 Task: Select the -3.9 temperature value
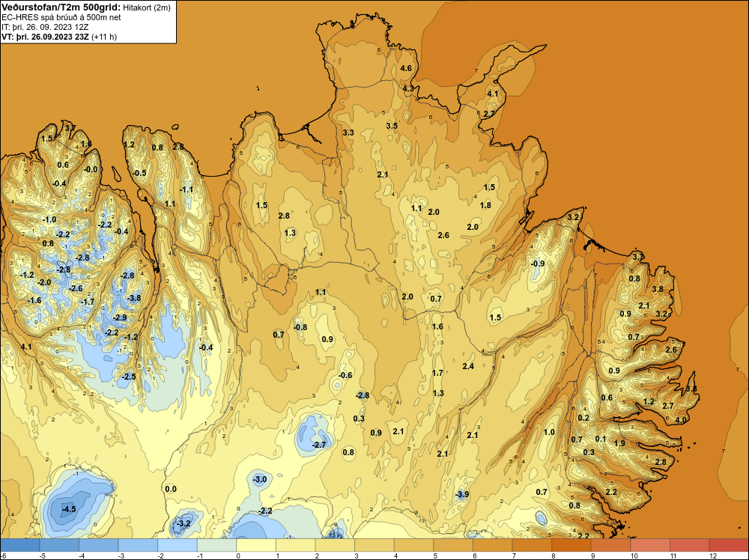[x=462, y=495]
